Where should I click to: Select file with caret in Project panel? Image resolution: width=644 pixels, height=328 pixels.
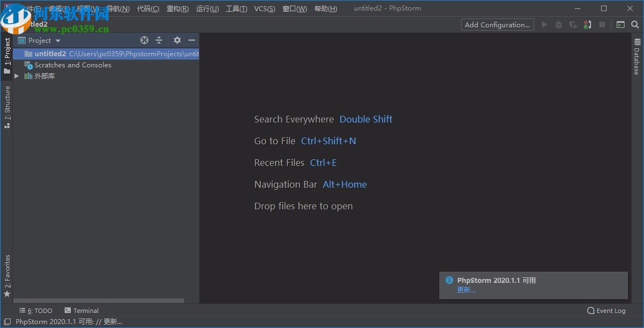click(x=144, y=40)
